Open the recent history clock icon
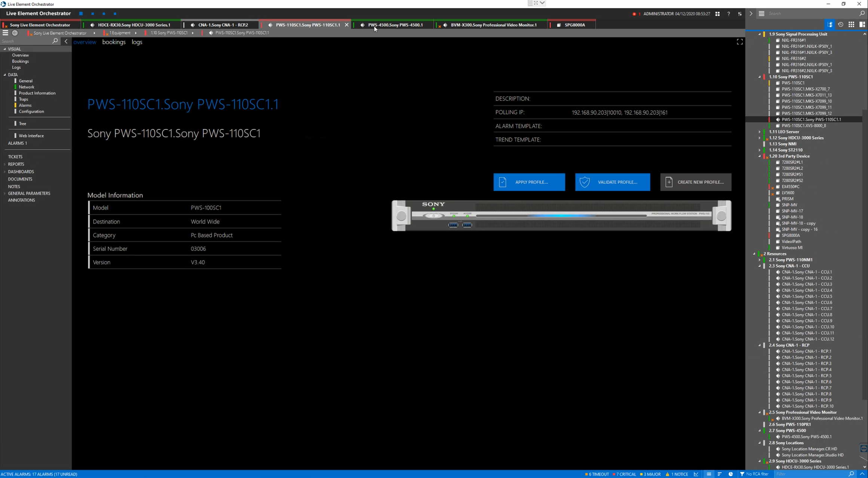Screen dimensions: 868x478 [841, 25]
